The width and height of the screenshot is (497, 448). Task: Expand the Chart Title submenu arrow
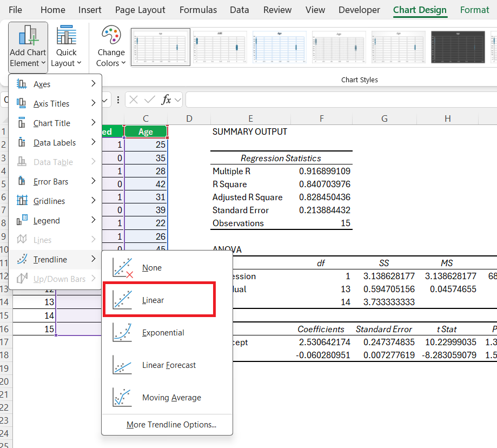coord(93,122)
